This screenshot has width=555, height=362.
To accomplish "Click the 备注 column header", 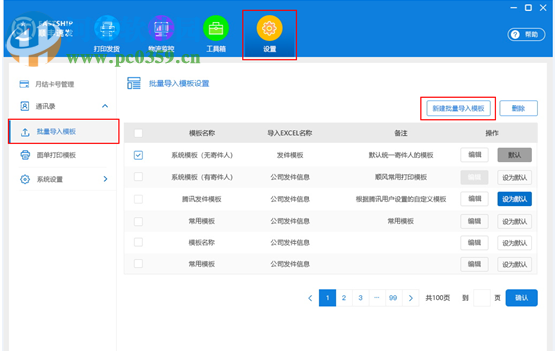I will 401,133.
